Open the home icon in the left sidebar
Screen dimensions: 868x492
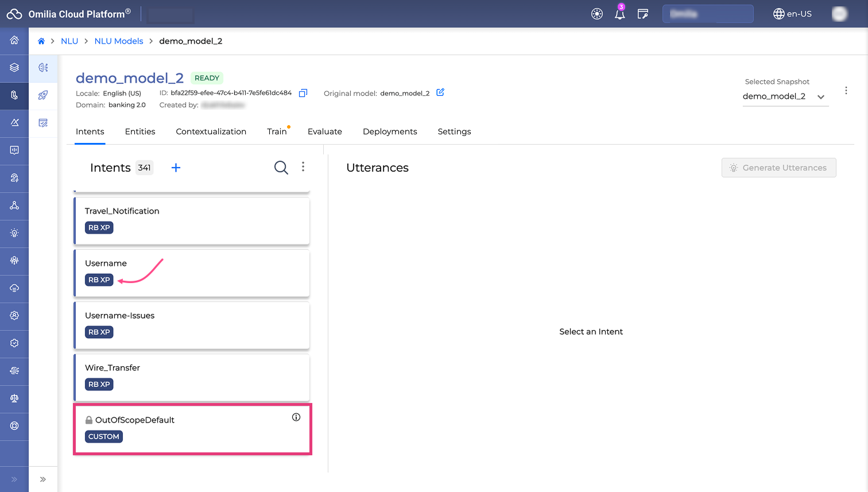14,40
